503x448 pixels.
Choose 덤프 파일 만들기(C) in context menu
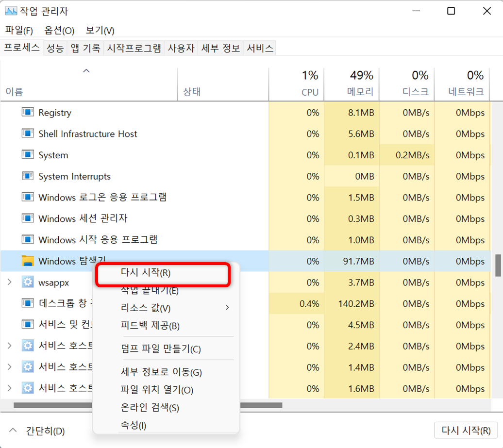click(166, 349)
